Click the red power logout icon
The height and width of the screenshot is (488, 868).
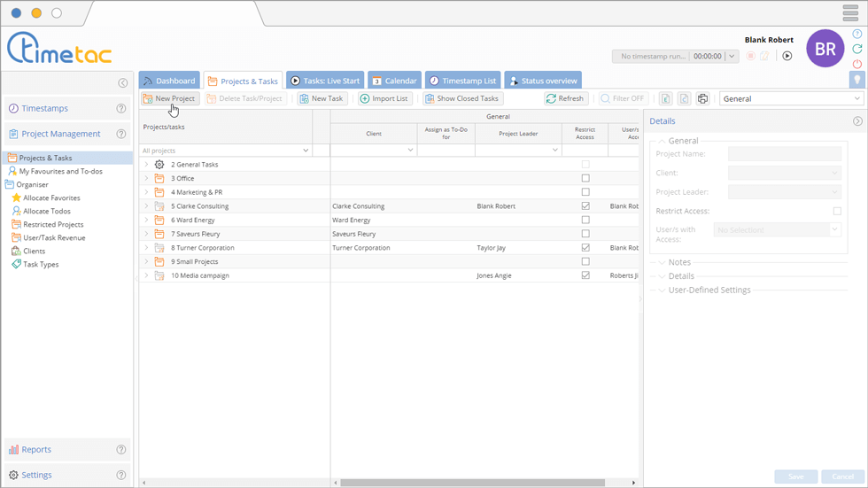(x=857, y=64)
